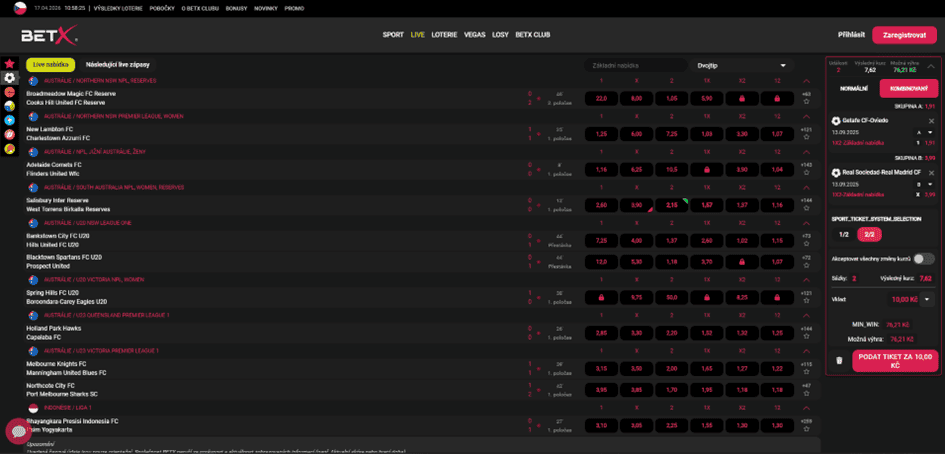This screenshot has width=945, height=454.
Task: Collapse the U23 Victoria Premier League 1 section
Action: click(x=806, y=351)
